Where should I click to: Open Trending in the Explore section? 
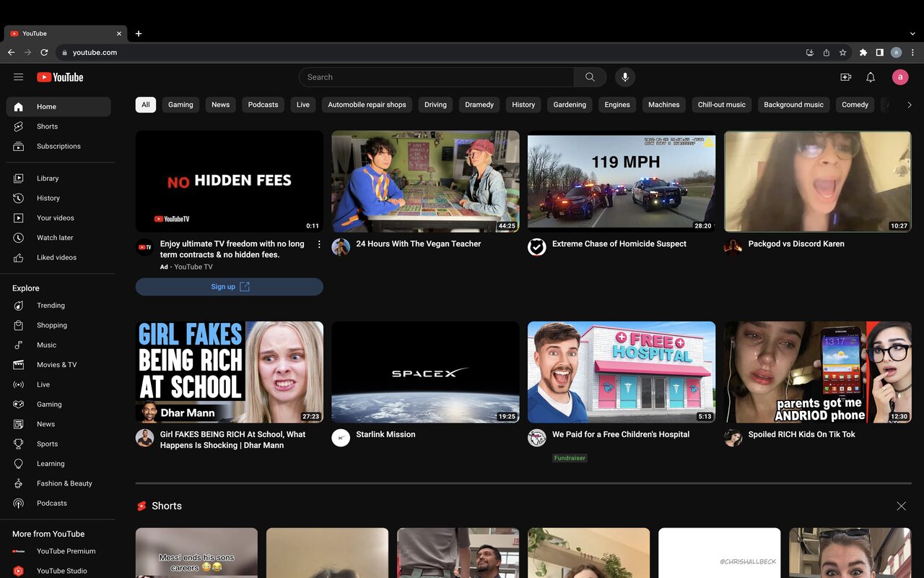tap(51, 305)
